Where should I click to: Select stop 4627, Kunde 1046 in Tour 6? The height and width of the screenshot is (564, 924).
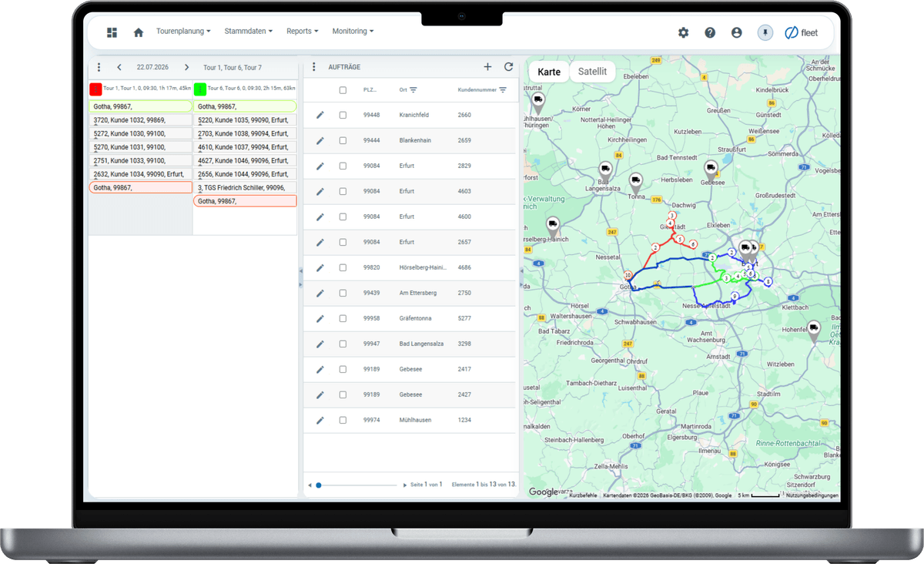245,160
